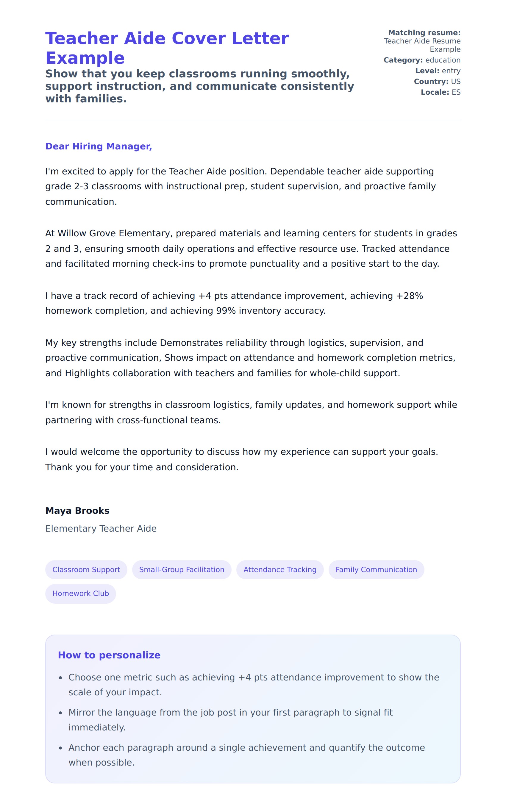Click the Maya Brooks signature name
Image resolution: width=506 pixels, height=812 pixels.
pyautogui.click(x=77, y=510)
